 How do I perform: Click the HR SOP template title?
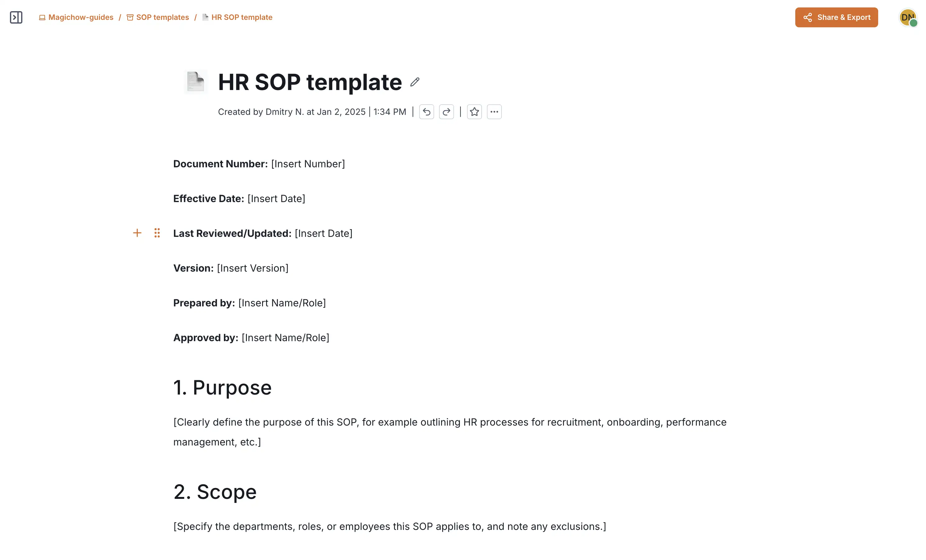click(x=310, y=82)
